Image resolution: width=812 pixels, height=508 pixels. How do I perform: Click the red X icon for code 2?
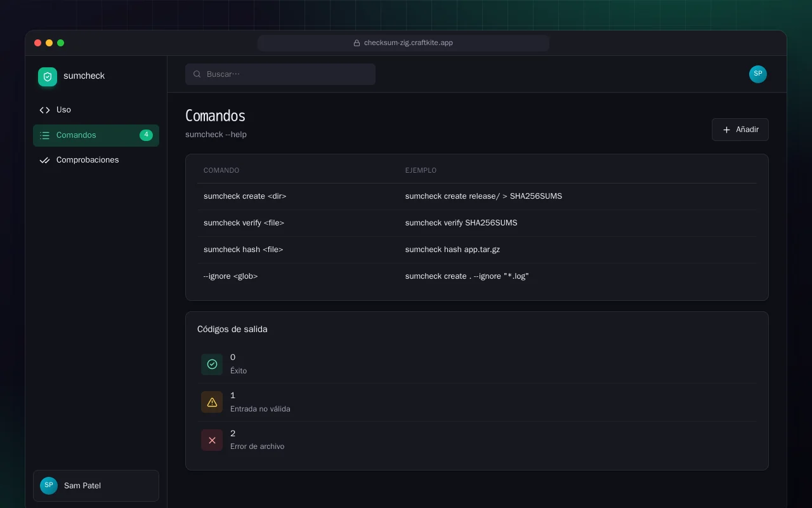click(x=212, y=440)
